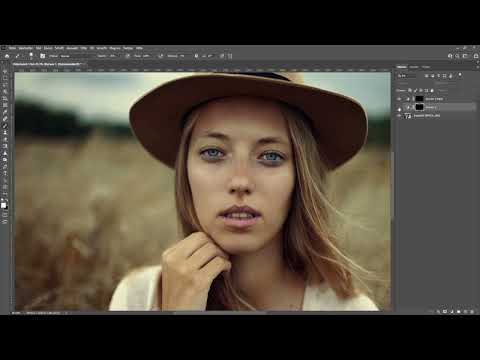
Task: Click the bottom layer's smart object thumbnail
Action: pos(408,116)
